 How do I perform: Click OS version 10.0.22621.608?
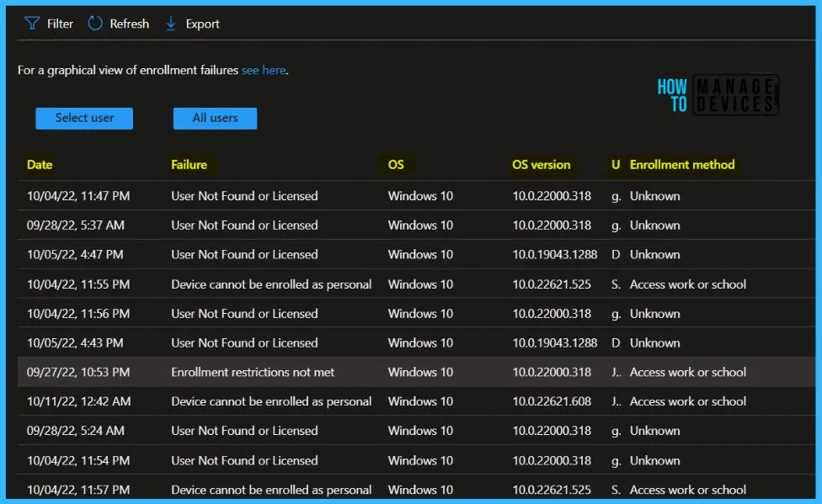pos(552,401)
